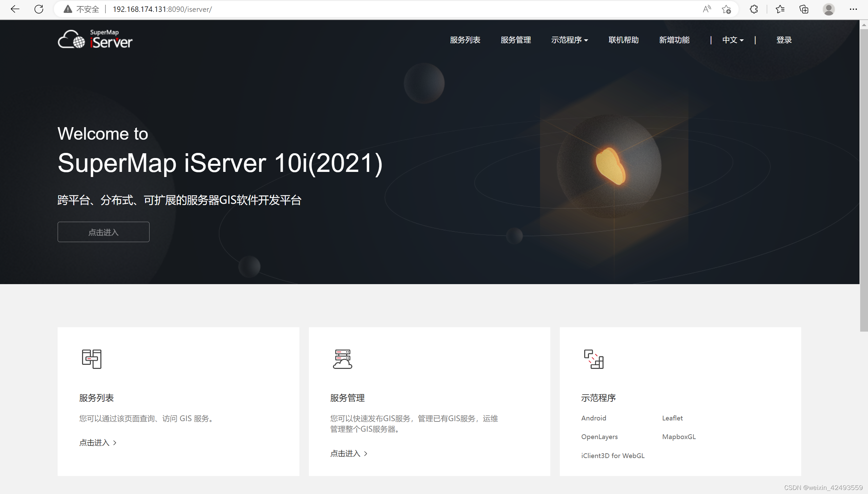The image size is (868, 494).
Task: Click the service management server cloud icon
Action: click(342, 359)
